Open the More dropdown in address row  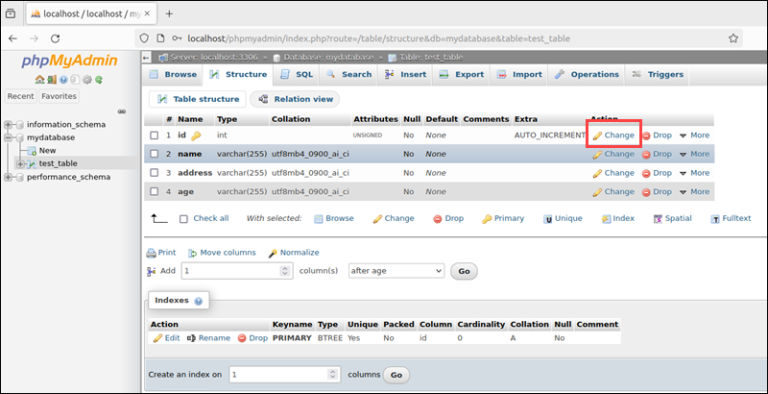(x=695, y=173)
